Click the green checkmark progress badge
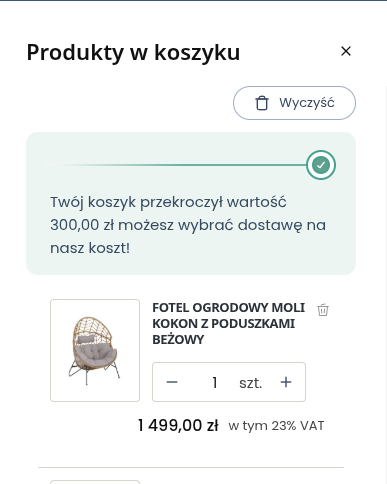 [321, 165]
